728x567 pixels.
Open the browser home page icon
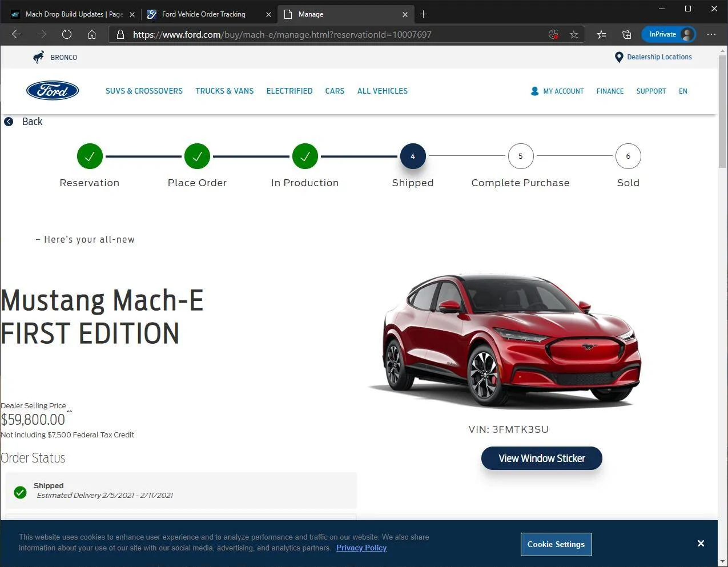(x=92, y=34)
